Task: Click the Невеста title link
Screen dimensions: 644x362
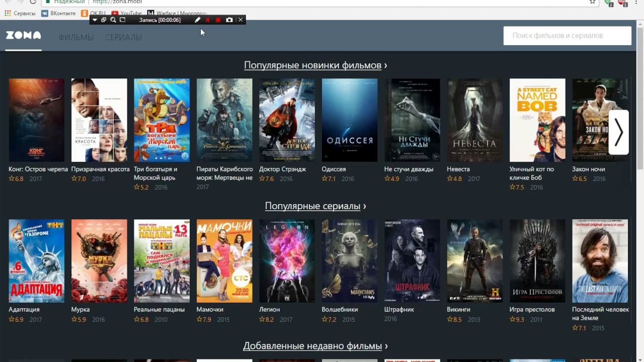Action: point(458,169)
